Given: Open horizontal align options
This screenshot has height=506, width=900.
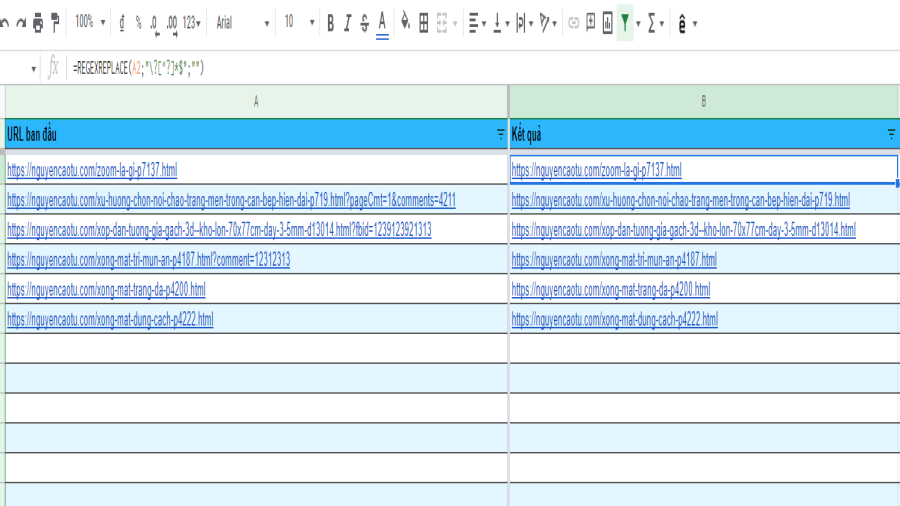Looking at the screenshot, I should (x=477, y=23).
